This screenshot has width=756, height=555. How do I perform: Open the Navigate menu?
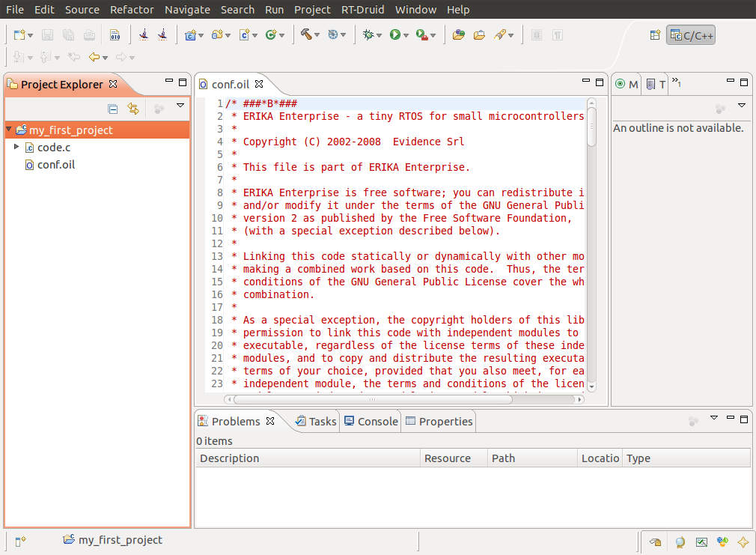(x=187, y=10)
